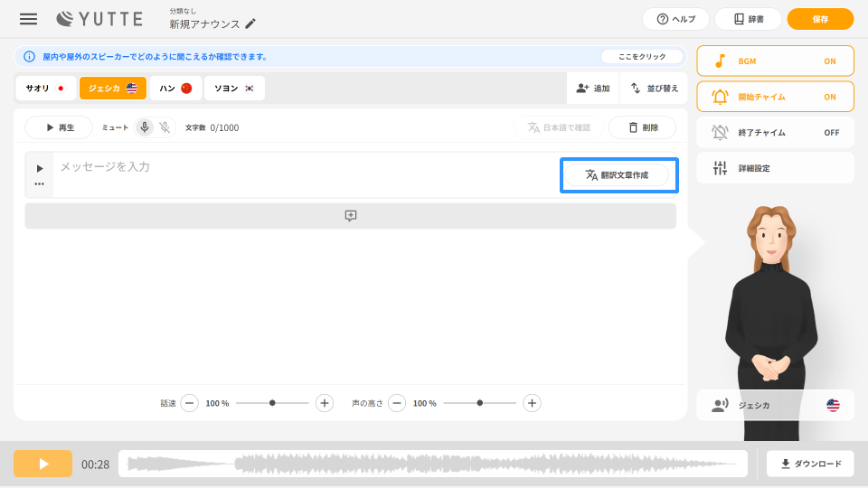Click the 追加 add speaker button

point(593,88)
